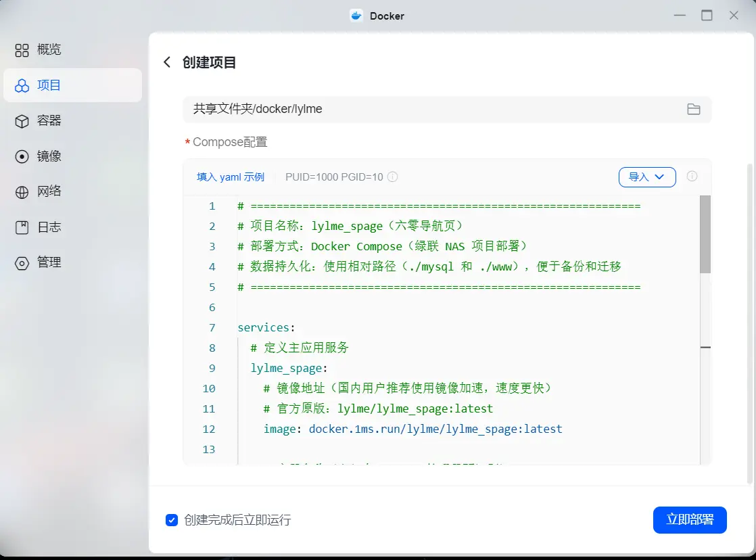Click the dialog's outer vertical scrollbar
756x560 pixels.
(x=750, y=323)
